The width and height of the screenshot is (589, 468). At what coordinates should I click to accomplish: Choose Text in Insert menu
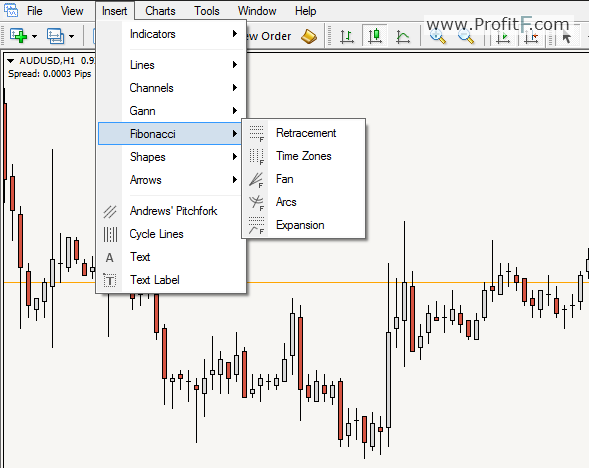pos(171,257)
